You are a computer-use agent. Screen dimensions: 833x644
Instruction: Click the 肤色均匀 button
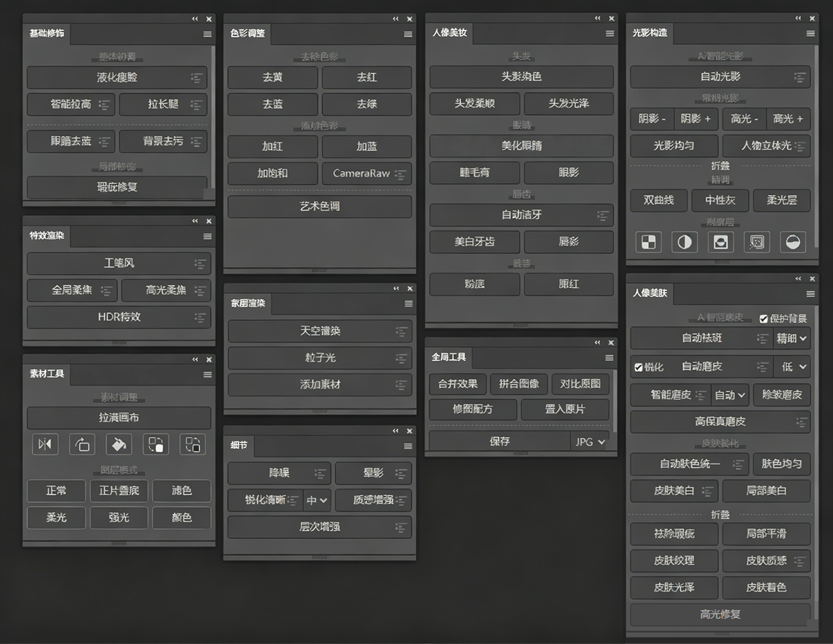point(782,464)
